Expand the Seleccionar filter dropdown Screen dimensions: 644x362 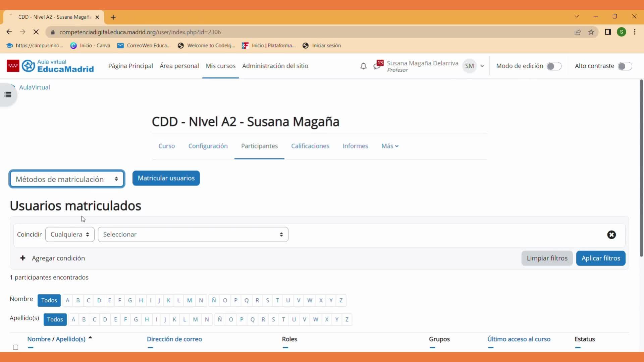point(193,234)
